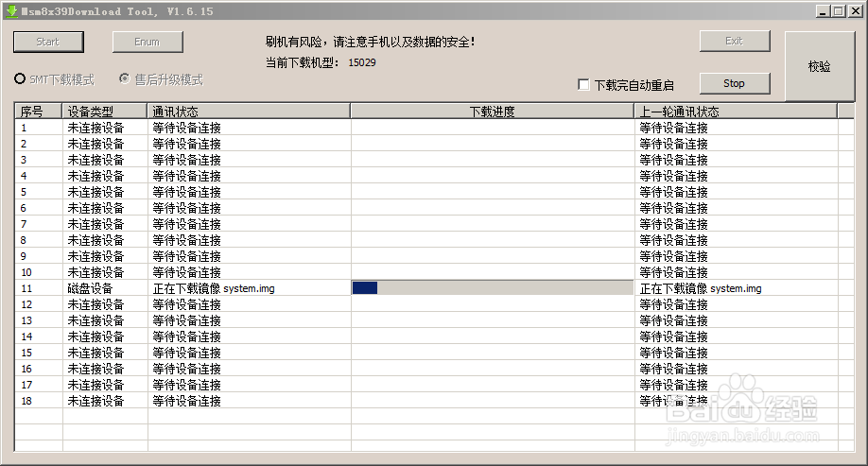Screen dimensions: 868x466
Task: Click the Enum button
Action: click(x=148, y=42)
